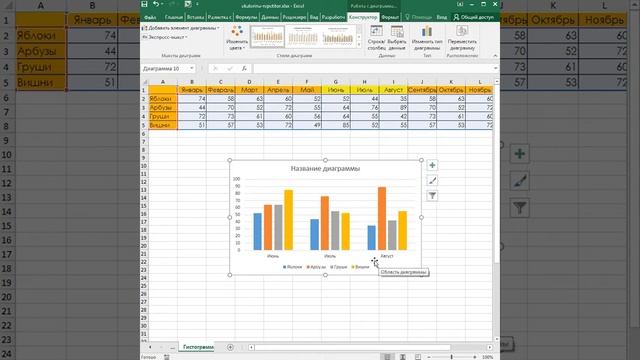Apply the first chart style thumbnail
This screenshot has width=640, height=360.
pyautogui.click(x=267, y=37)
